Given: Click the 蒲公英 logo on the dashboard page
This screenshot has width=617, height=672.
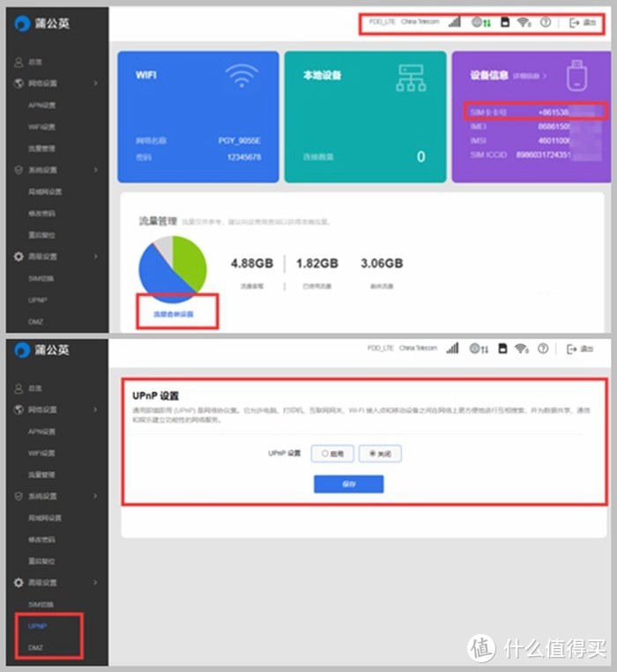Looking at the screenshot, I should tap(41, 24).
